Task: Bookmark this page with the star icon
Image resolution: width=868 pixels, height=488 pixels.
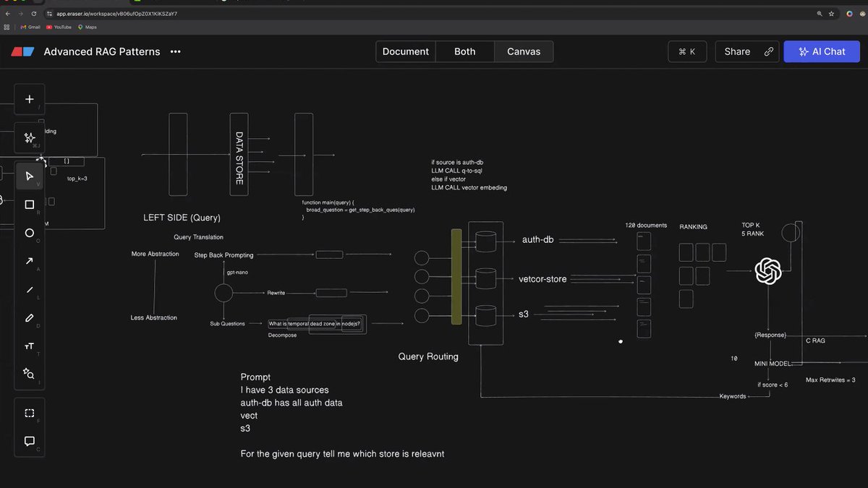Action: point(832,14)
